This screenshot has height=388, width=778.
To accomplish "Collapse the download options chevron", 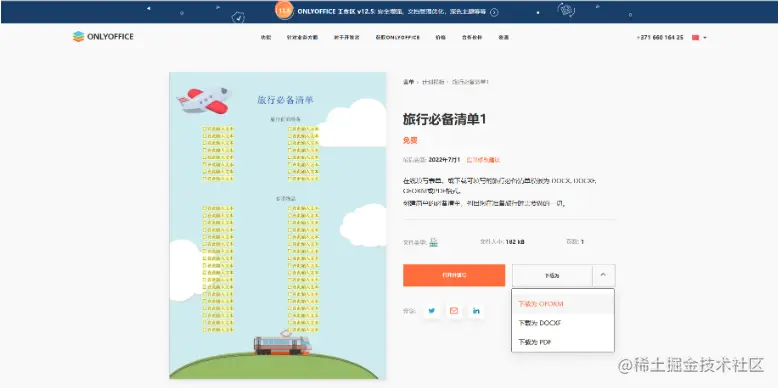I will (603, 274).
